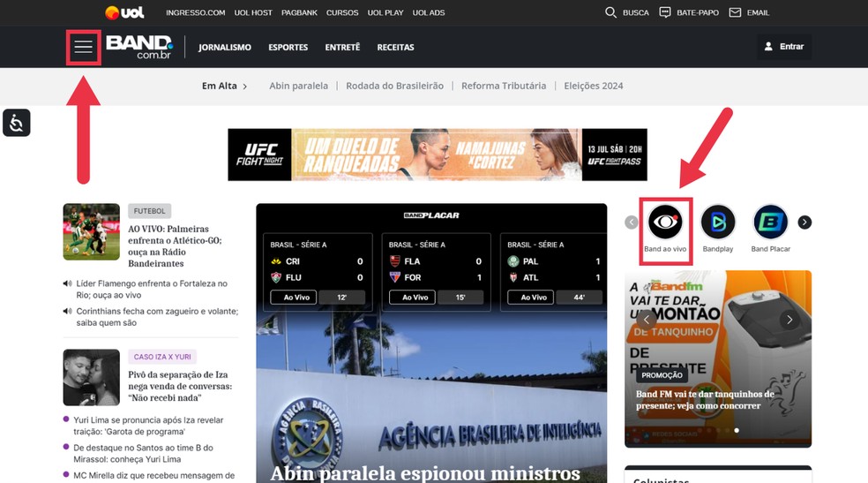Viewport: 868px width, 483px height.
Task: Go to the previous shortcut icon in the carousel
Action: coord(631,223)
